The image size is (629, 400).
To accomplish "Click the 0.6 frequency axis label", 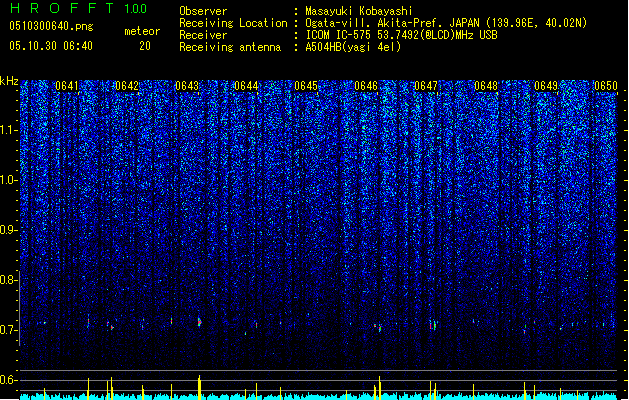I will 9,380.
